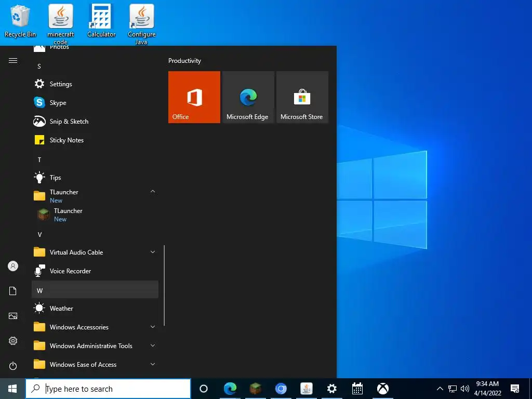Open the Microsoft Store tile

[302, 97]
